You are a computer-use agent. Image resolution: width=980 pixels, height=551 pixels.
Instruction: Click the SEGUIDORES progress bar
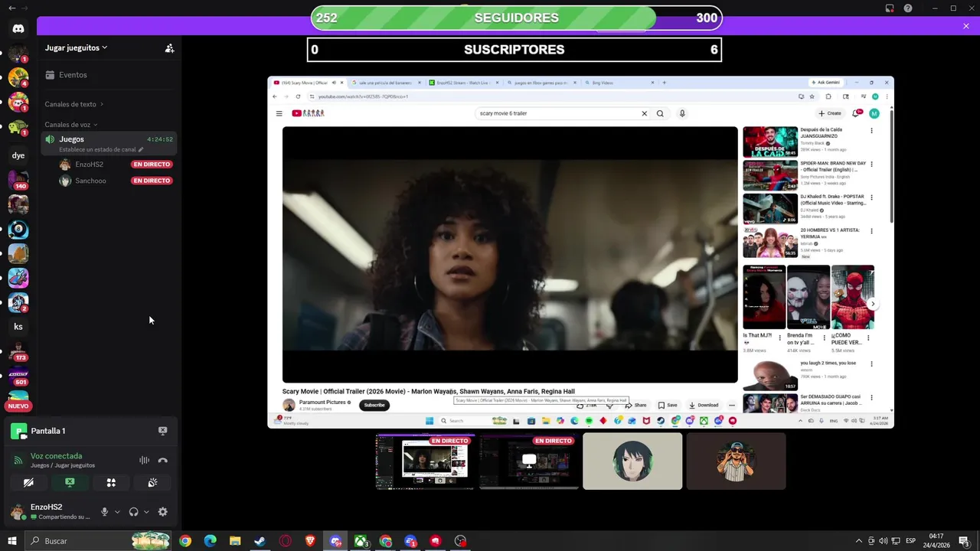point(516,18)
